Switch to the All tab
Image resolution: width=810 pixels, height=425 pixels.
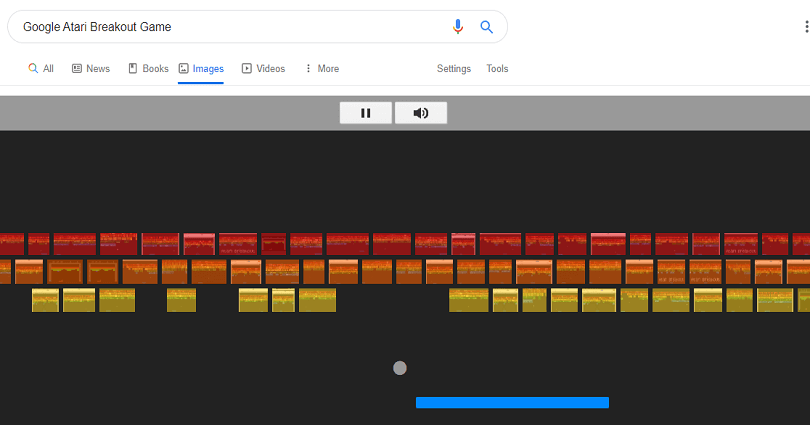coord(41,69)
